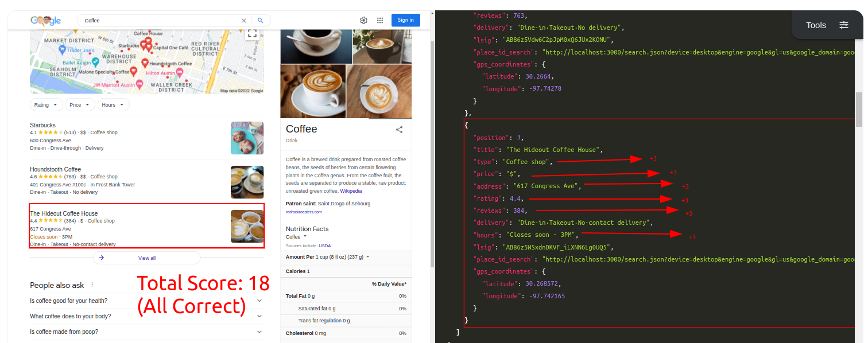Click the JSON reviews value 763
Screen dimensions: 868x343
pos(519,15)
